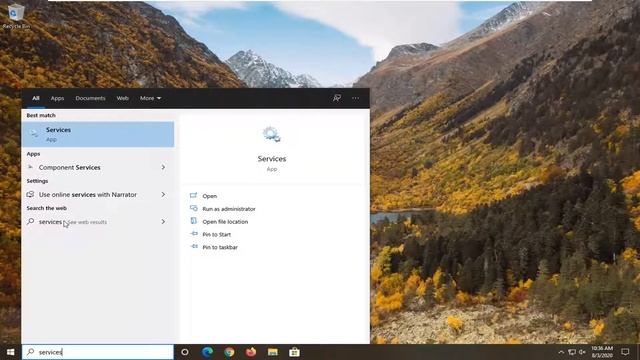Open File Explorer from taskbar

click(x=273, y=352)
